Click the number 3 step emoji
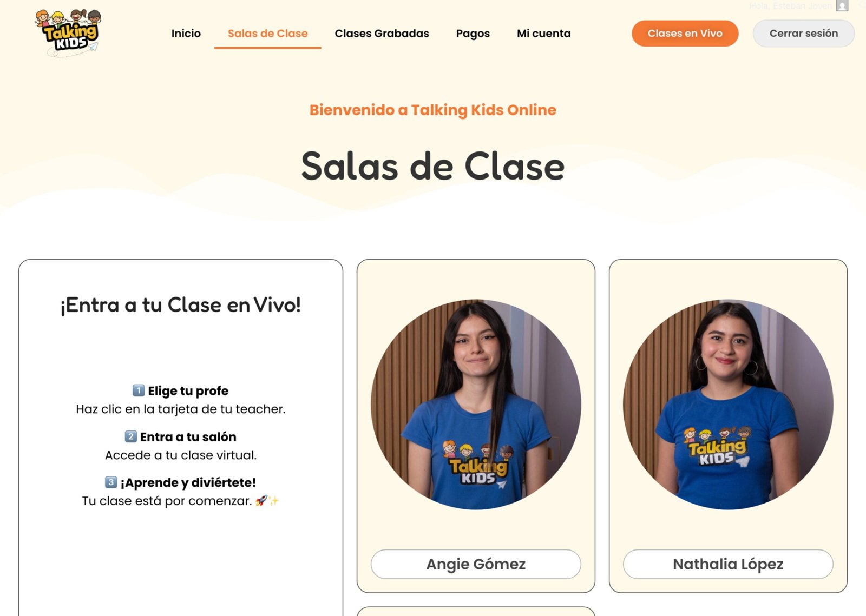Viewport: 866px width, 616px height. [111, 482]
